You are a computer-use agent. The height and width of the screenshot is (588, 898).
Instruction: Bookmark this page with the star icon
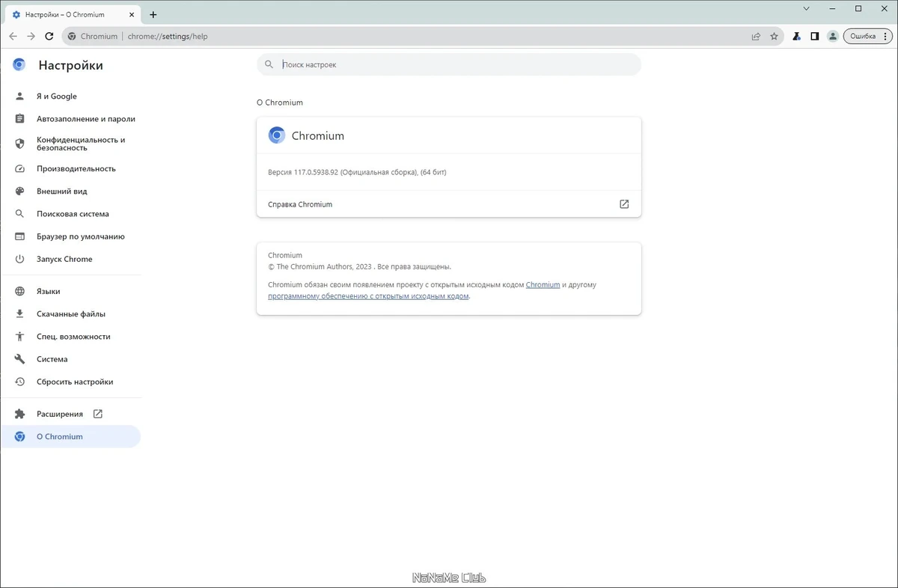pos(774,36)
